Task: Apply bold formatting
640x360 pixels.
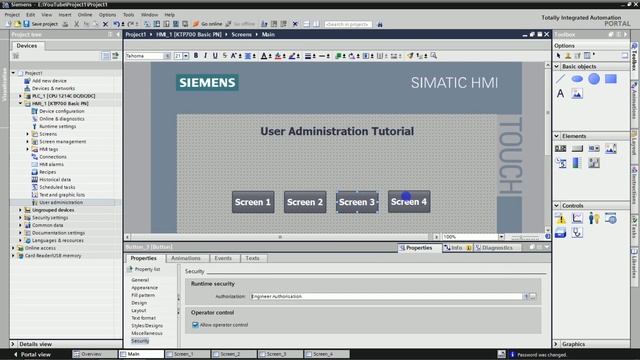Action: tap(196, 56)
